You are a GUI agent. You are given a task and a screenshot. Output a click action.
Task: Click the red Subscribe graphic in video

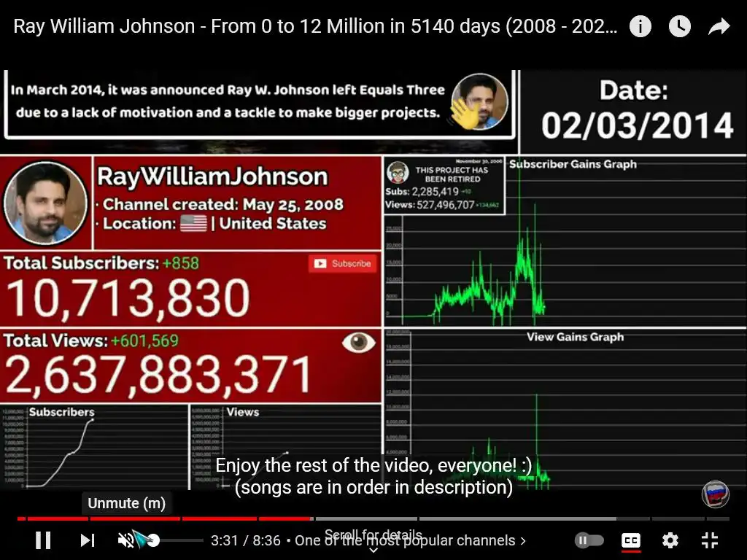(x=343, y=263)
